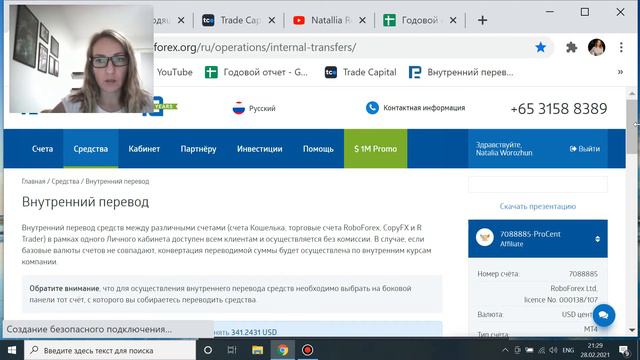
Task: Click the Выйти logout button
Action: [x=585, y=149]
